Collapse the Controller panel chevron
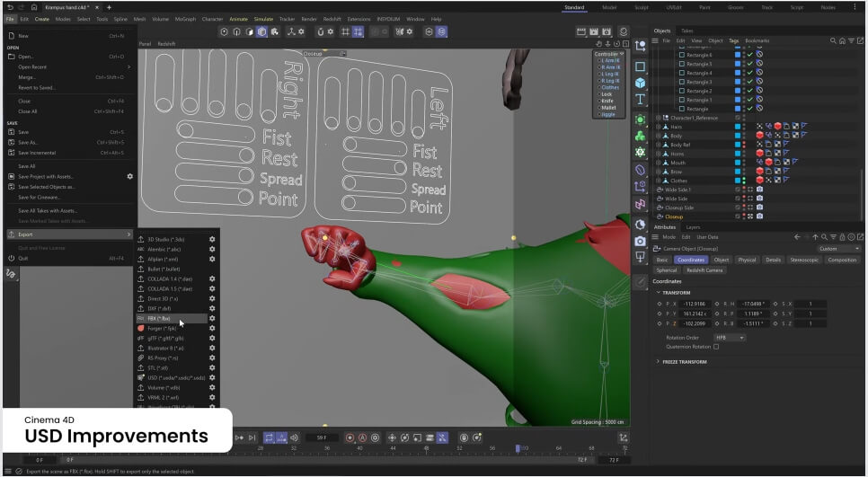 622,54
